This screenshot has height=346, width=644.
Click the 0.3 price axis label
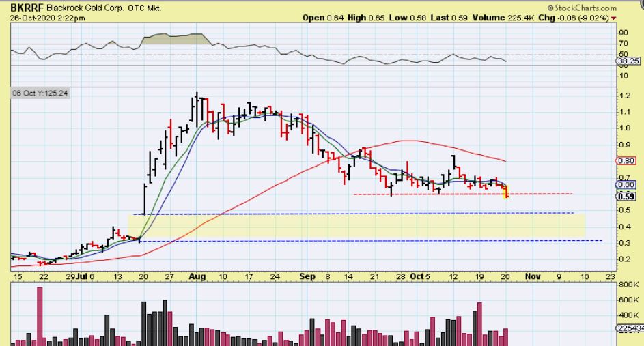pyautogui.click(x=626, y=243)
